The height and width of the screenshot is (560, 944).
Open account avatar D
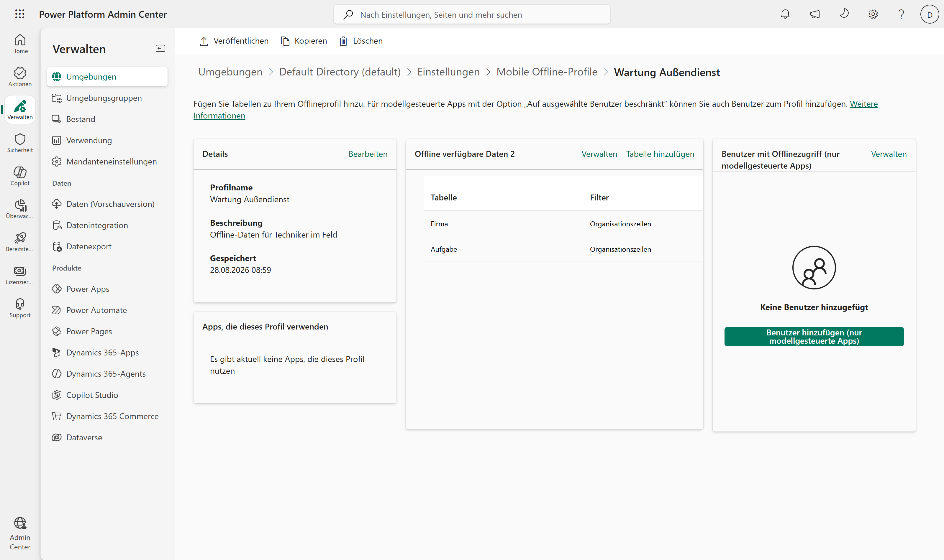[930, 14]
